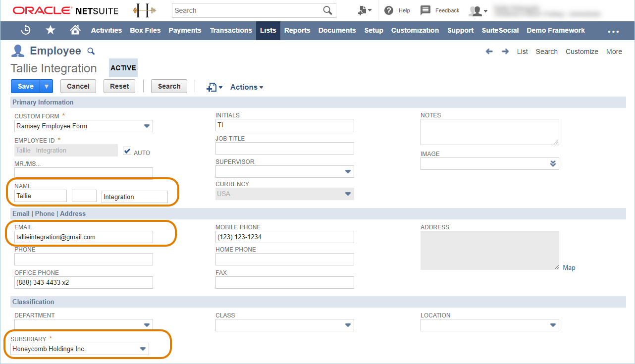The width and height of the screenshot is (635, 364).
Task: Click the Mobile Phone field
Action: pos(285,237)
